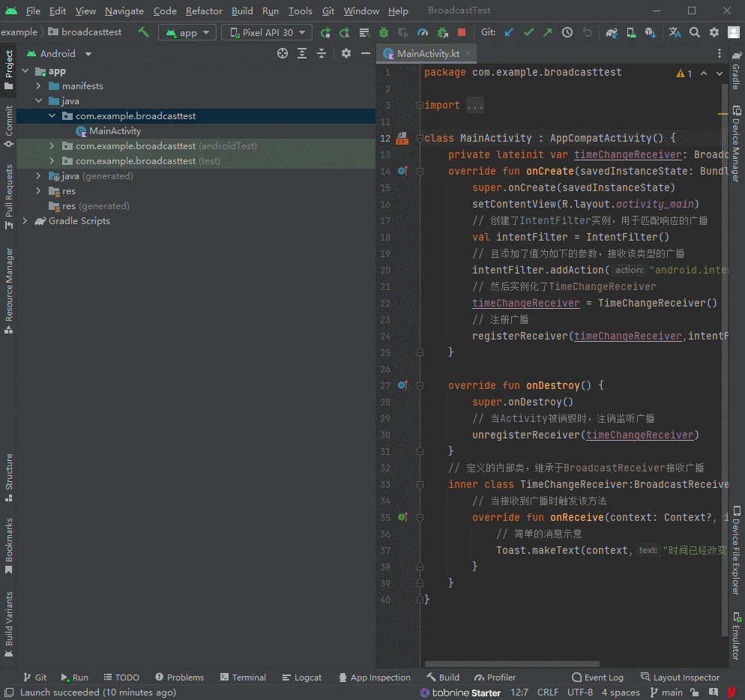This screenshot has width=745, height=700.
Task: Open the Pixel API 30 device dropdown
Action: (267, 32)
